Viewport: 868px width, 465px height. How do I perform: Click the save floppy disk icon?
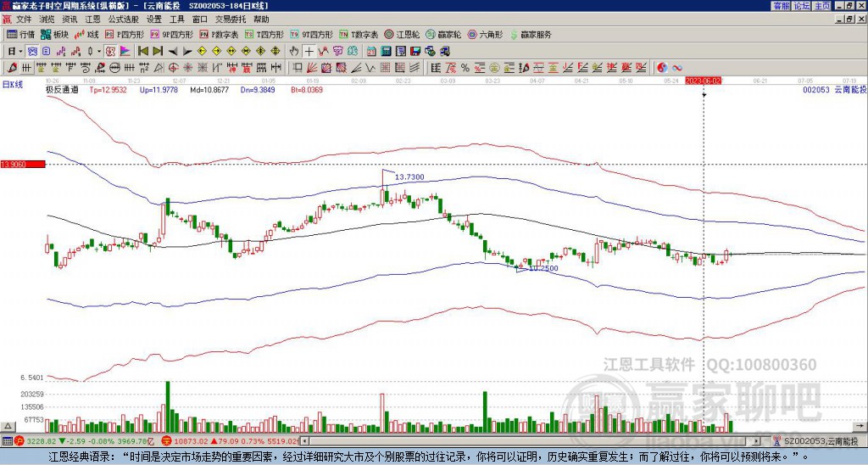coord(415,52)
